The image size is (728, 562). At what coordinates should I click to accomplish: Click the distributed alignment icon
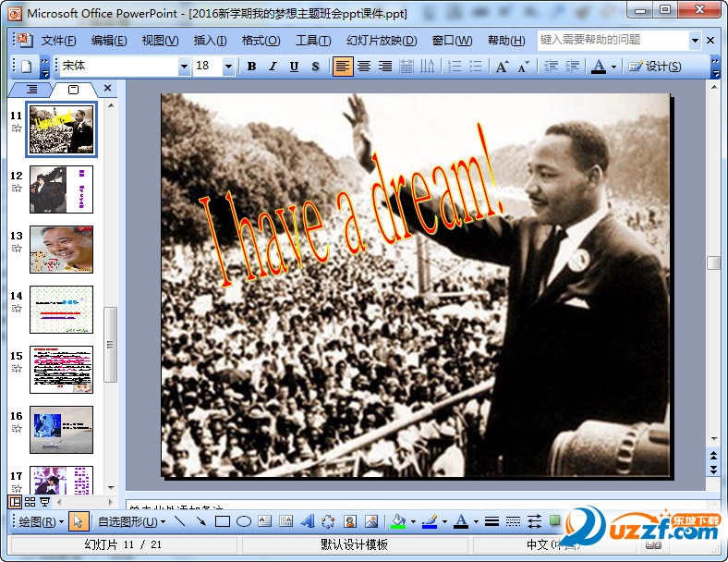click(x=406, y=67)
